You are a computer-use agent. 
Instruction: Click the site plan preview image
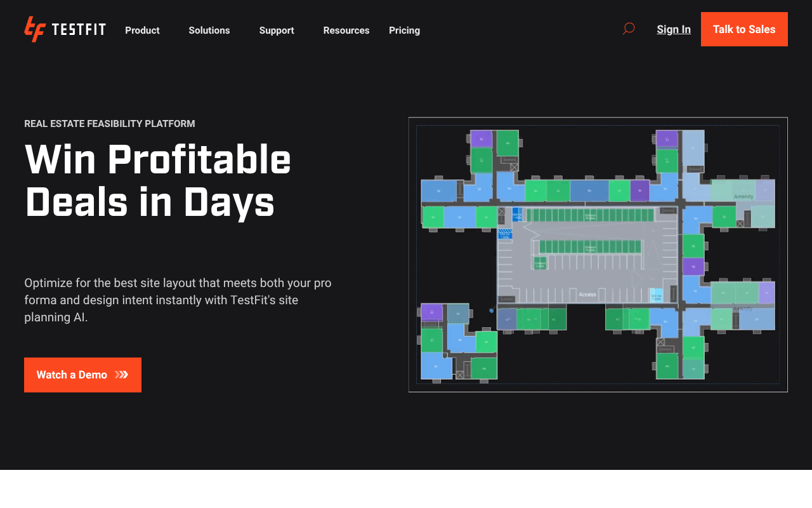pyautogui.click(x=598, y=255)
